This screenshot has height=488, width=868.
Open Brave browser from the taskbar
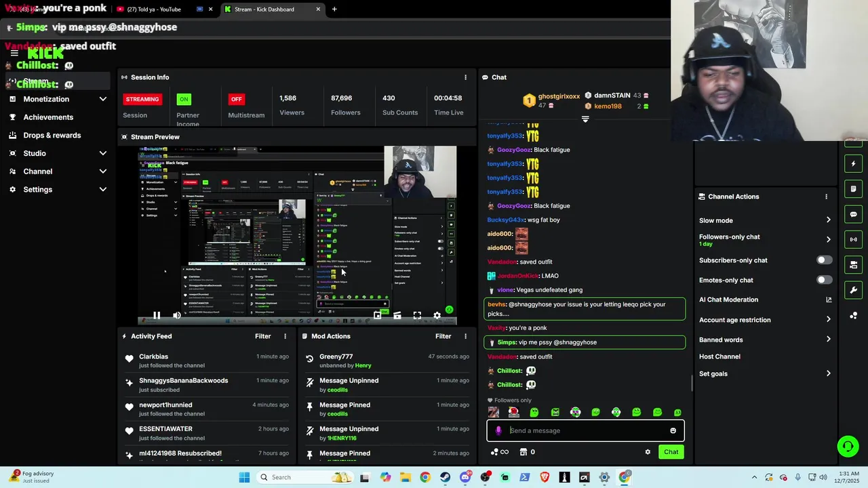pos(545,477)
